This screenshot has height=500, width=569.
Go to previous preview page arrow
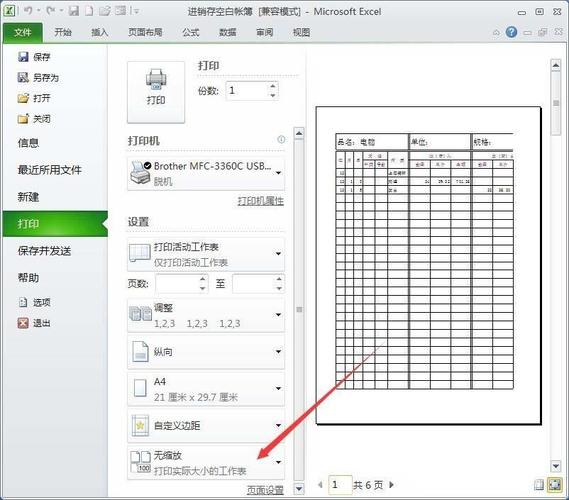[x=320, y=484]
